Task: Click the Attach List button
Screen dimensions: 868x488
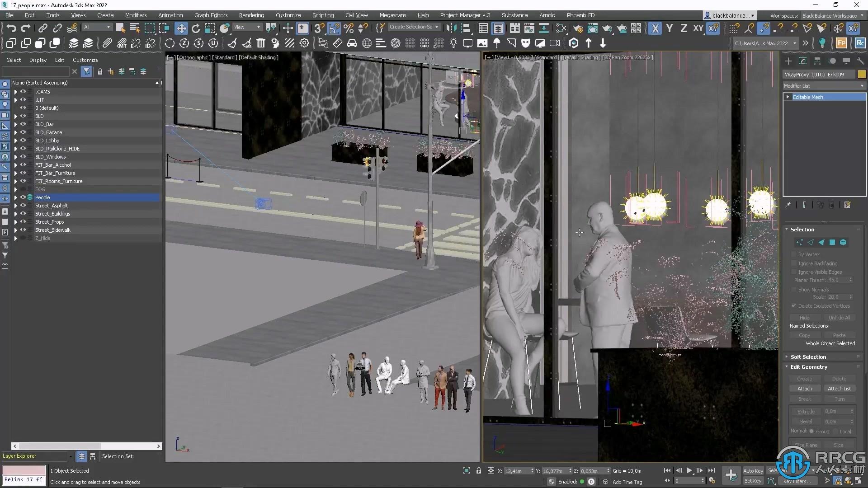Action: click(839, 389)
